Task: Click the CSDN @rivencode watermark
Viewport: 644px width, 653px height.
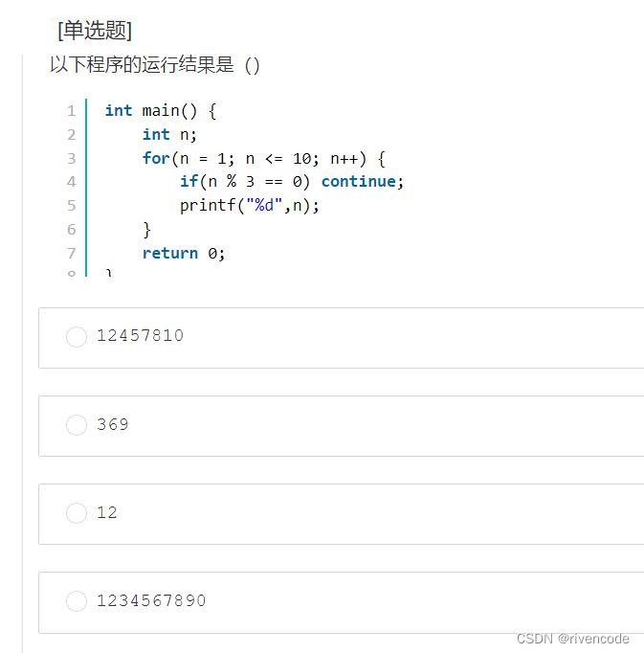Action: tap(573, 639)
